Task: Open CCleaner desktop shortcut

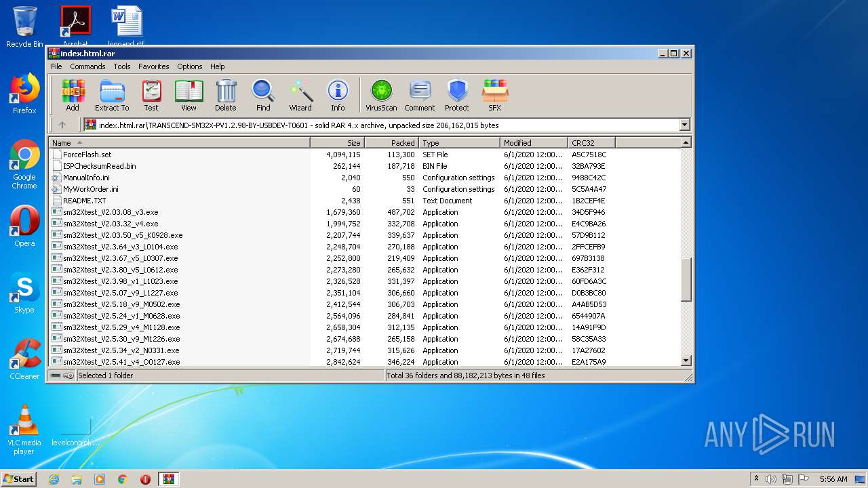Action: pos(24,359)
